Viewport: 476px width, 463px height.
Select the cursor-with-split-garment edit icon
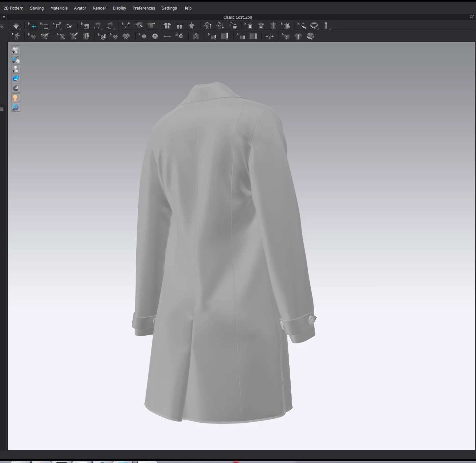[x=286, y=26]
